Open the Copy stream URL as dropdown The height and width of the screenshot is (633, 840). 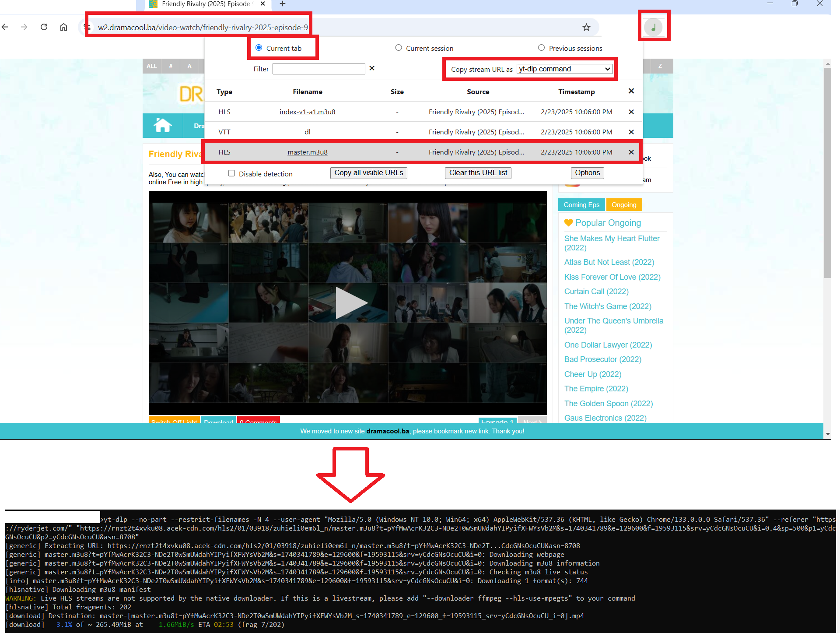click(564, 69)
